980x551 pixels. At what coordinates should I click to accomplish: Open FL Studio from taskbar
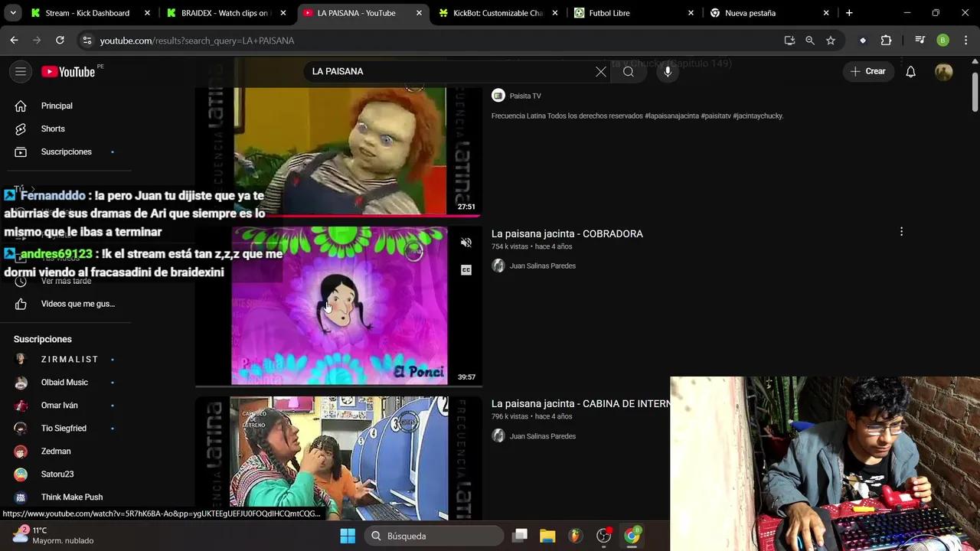tap(575, 536)
